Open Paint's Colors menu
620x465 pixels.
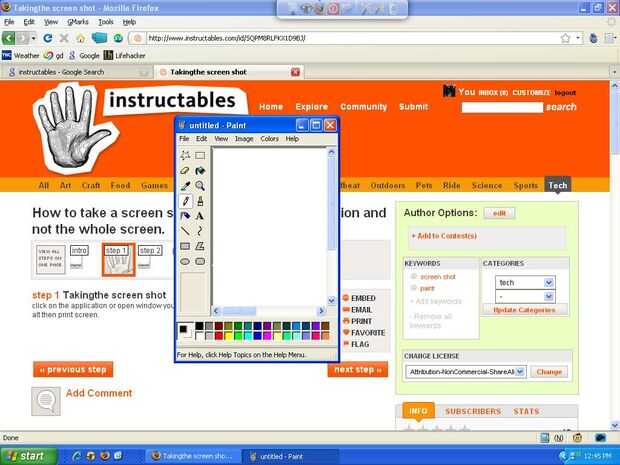[269, 139]
